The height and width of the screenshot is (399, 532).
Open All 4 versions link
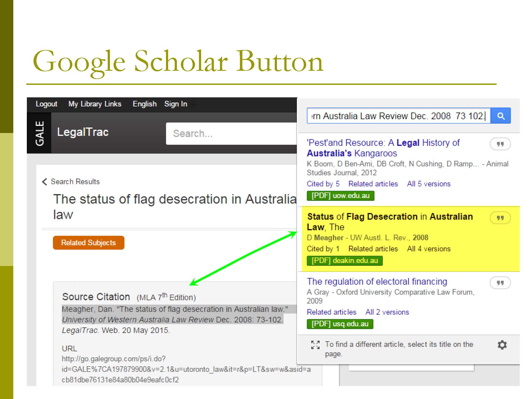point(429,249)
